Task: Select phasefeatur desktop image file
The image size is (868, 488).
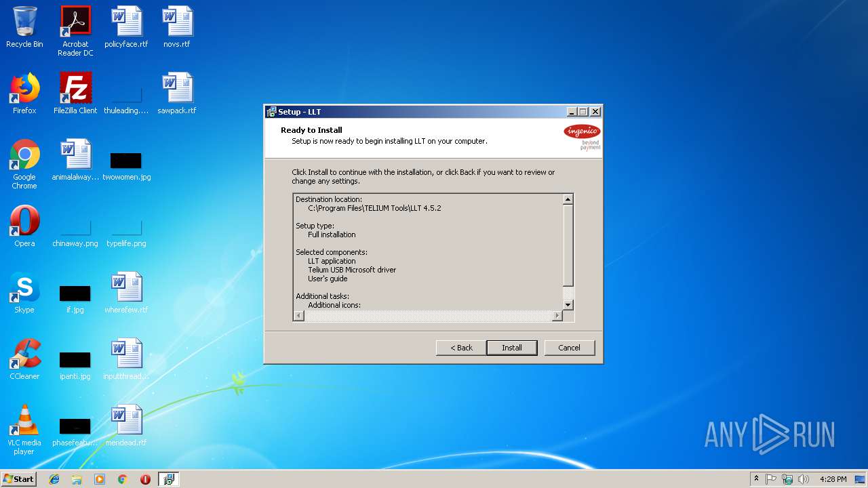Action: (75, 432)
